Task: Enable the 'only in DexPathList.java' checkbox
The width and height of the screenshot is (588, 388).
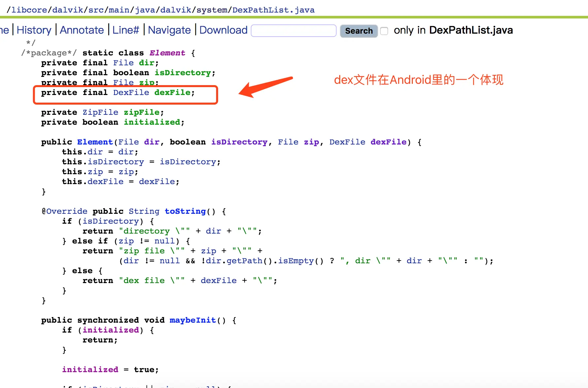Action: 384,31
